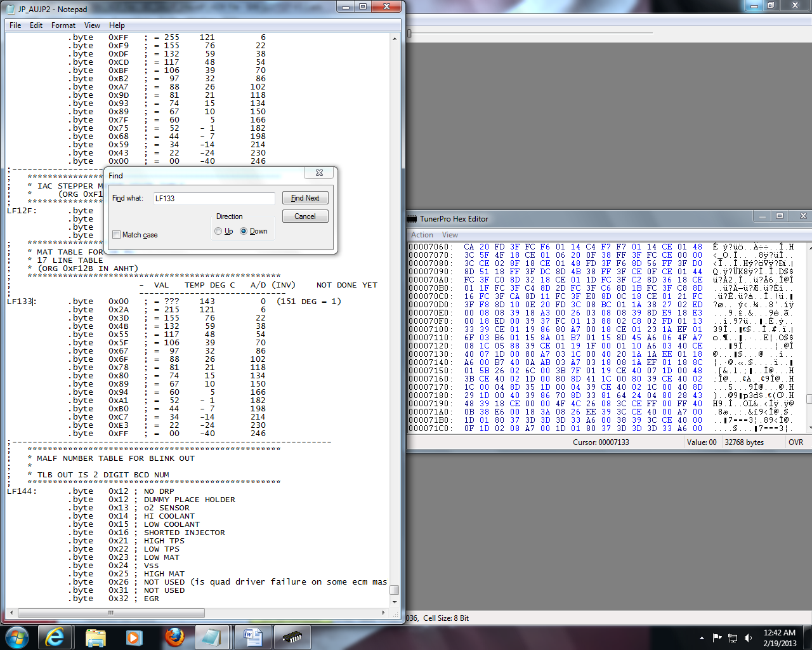Click the LF12F: label in Notepad

(x=22, y=211)
